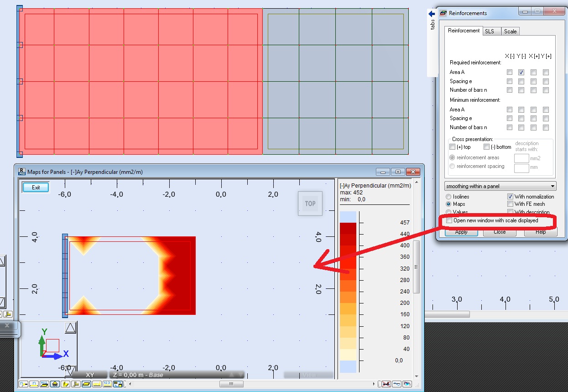Click the XYZ axis gizmo
Image resolution: width=568 pixels, height=392 pixels.
pyautogui.click(x=53, y=344)
